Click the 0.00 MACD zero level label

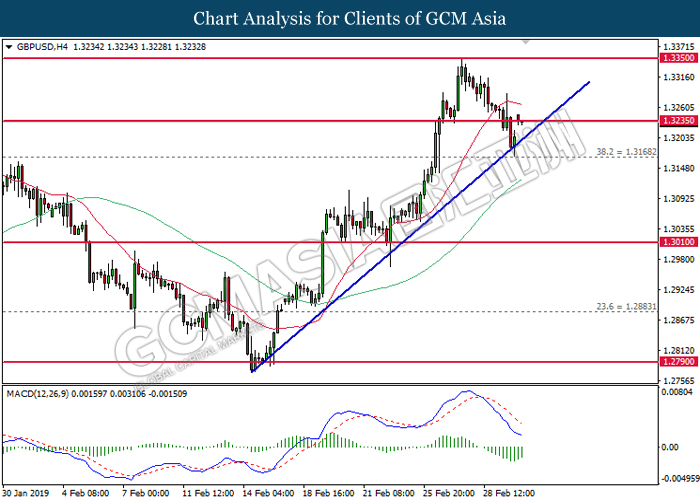pyautogui.click(x=670, y=447)
